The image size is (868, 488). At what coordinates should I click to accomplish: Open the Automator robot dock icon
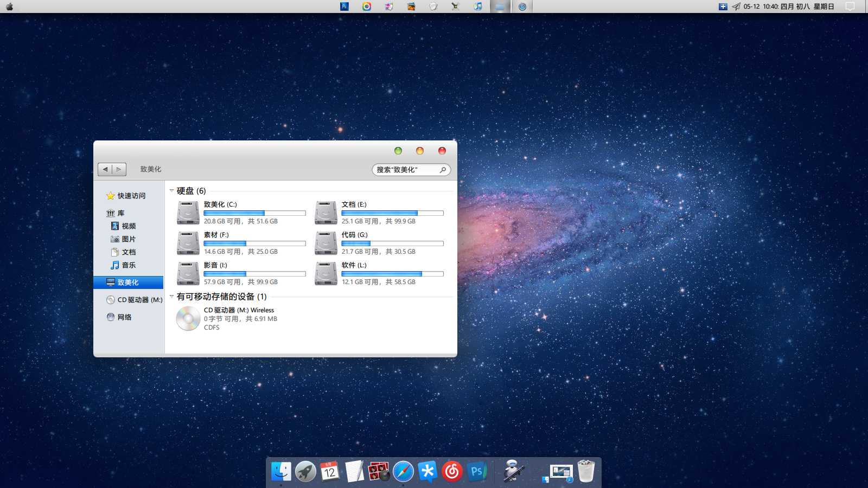coord(513,471)
